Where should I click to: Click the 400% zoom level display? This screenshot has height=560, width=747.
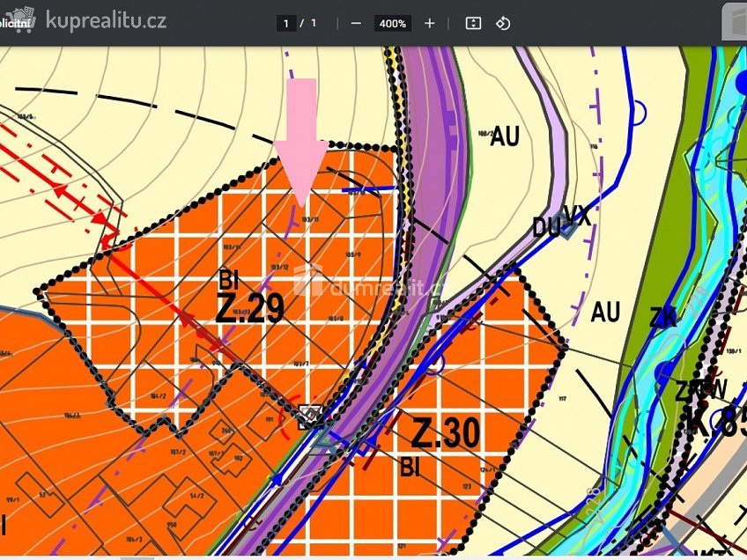point(390,24)
